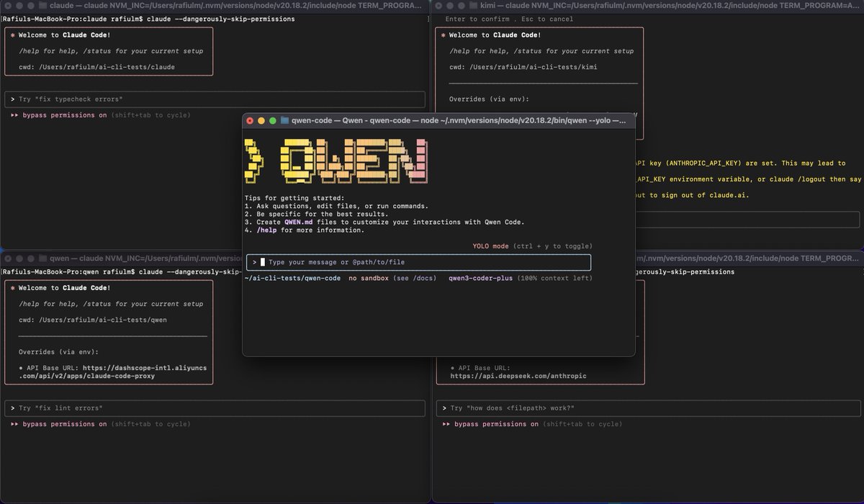
Task: Click the "qwen — claude NVM_INC" window title
Action: point(147,257)
